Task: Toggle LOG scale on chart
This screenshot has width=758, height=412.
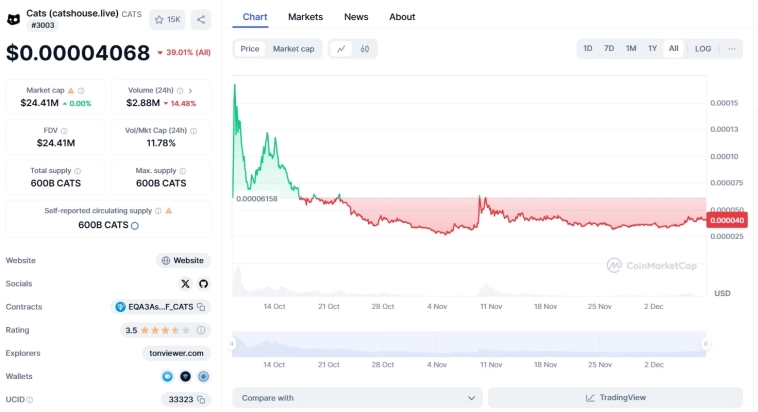Action: pos(703,49)
